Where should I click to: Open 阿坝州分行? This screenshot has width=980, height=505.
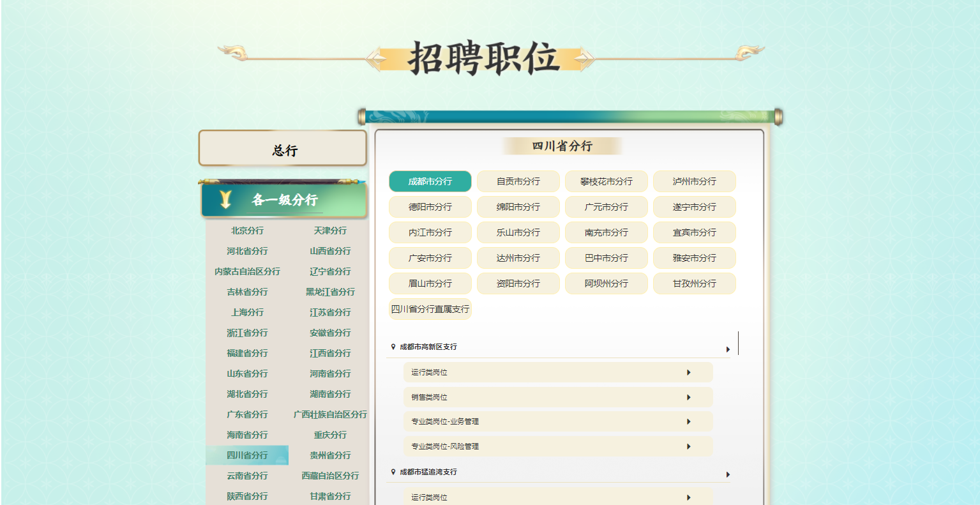607,283
